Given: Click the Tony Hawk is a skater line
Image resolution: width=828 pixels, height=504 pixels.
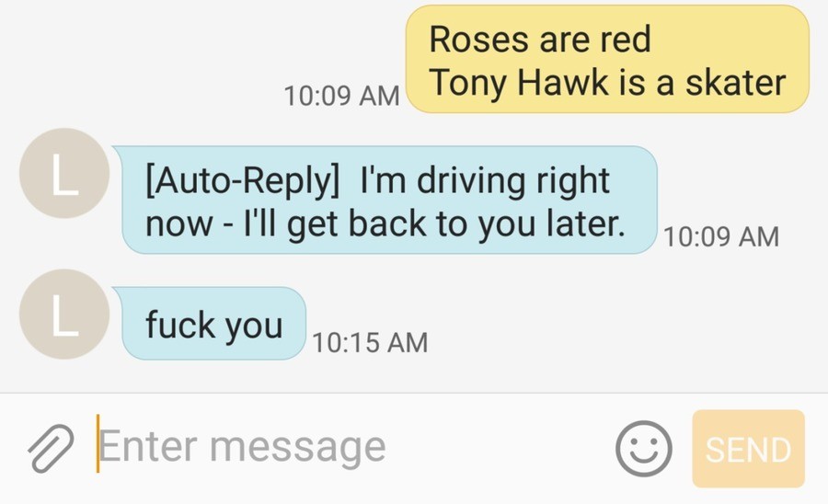Looking at the screenshot, I should coord(608,83).
